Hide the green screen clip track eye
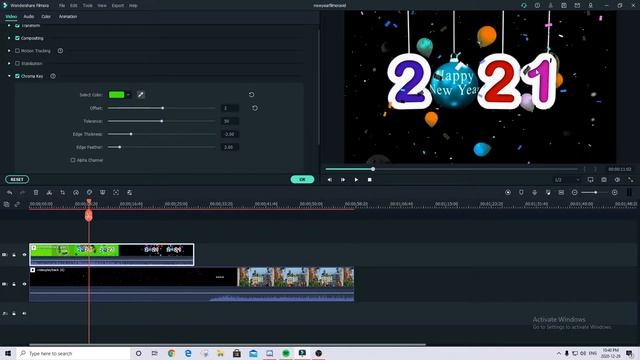Screen dimensions: 640x360 24,255
